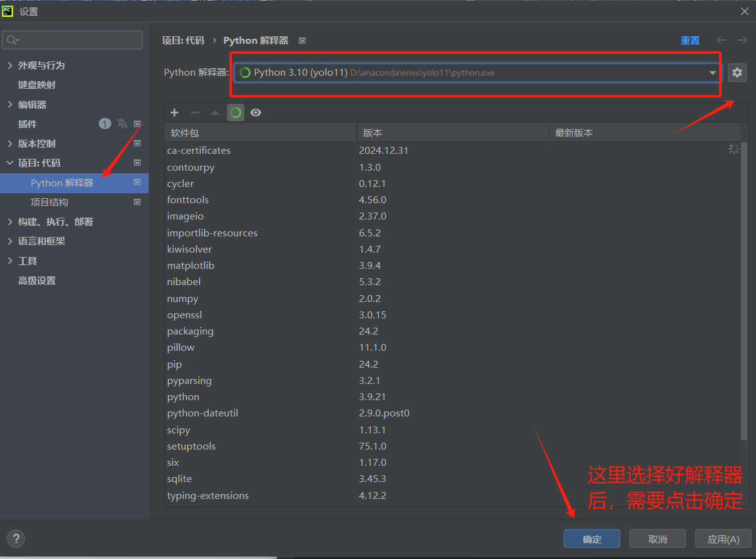Screen dimensions: 756x559
Task: Click the upgrade package up-arrow icon
Action: pyautogui.click(x=215, y=113)
